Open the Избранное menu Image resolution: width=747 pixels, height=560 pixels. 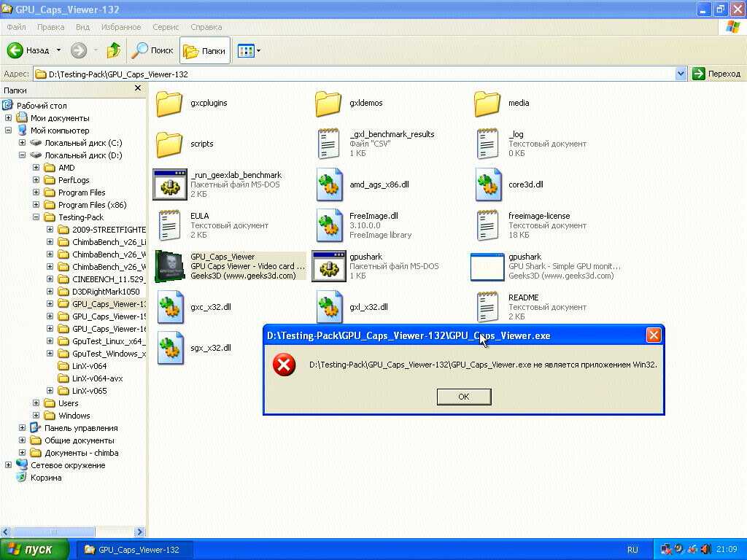point(121,27)
